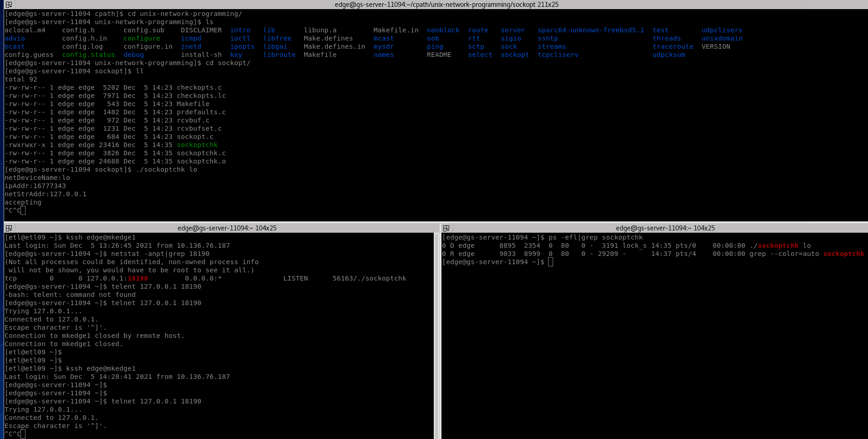Screen dimensions: 868x439
Task: Click '56163/./sockoptchk' in netstat output
Action: point(370,278)
